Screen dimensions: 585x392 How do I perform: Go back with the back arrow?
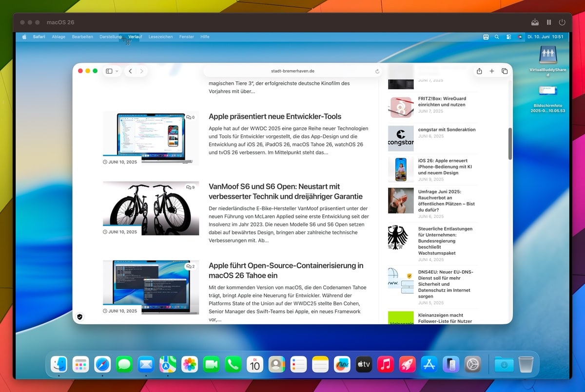click(130, 71)
